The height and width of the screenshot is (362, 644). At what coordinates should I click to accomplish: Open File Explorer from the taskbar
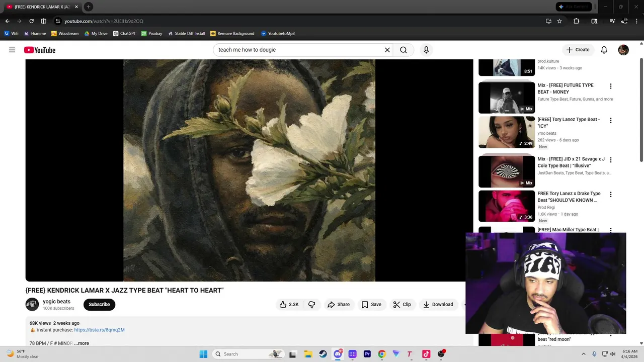308,354
